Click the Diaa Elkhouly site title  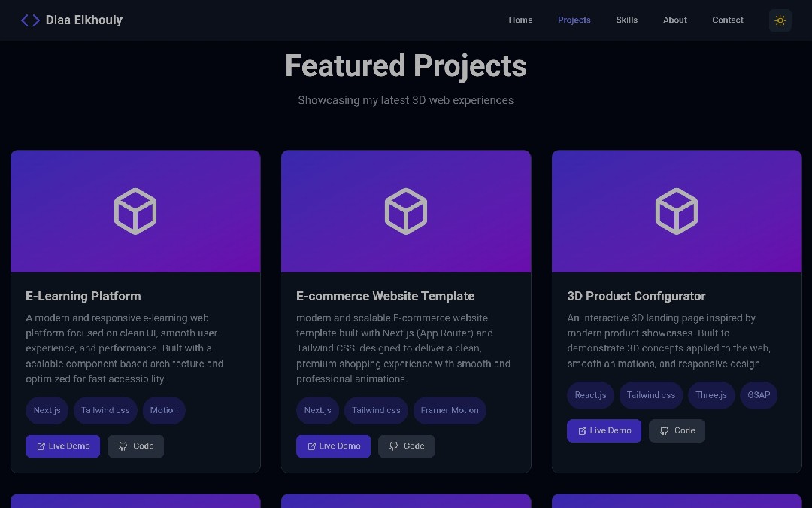pos(84,20)
